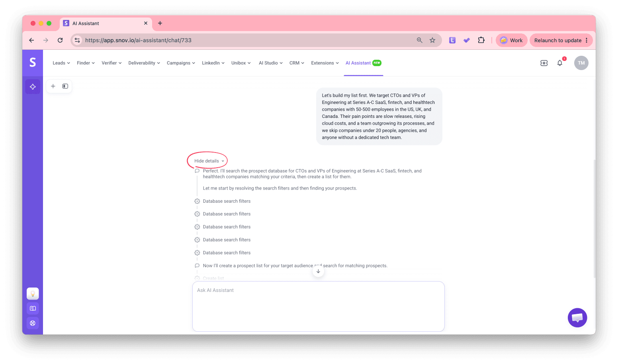The image size is (618, 364).
Task: Collapse steps via Hide details
Action: (209, 161)
